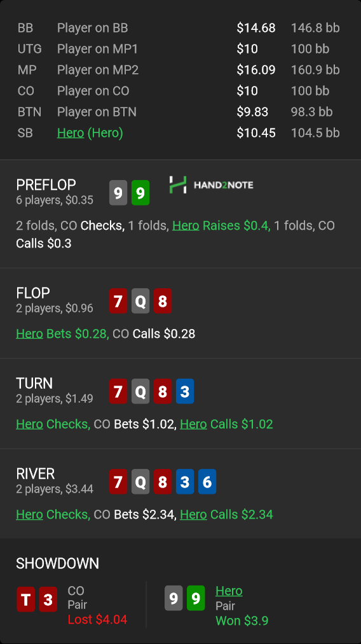Screen dimensions: 361x644
Task: Click the SHOWDOWN section heading
Action: pos(57,564)
